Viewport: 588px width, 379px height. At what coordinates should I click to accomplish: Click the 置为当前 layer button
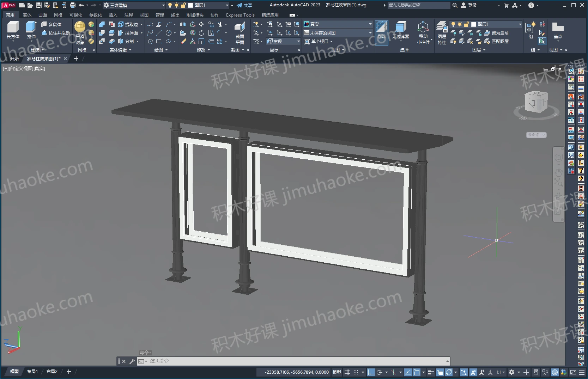(497, 33)
